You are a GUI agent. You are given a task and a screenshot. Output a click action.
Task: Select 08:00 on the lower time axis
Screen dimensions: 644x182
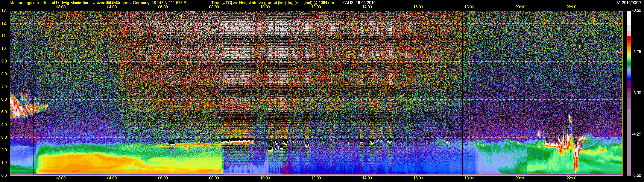point(214,178)
